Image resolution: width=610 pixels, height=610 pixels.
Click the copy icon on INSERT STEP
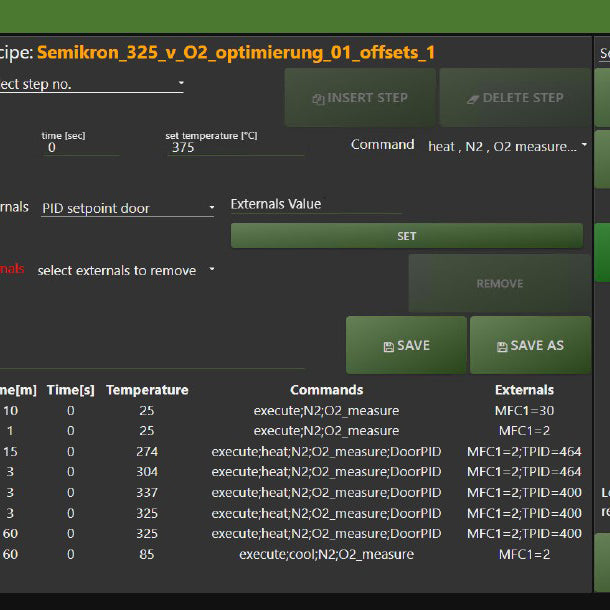[318, 99]
